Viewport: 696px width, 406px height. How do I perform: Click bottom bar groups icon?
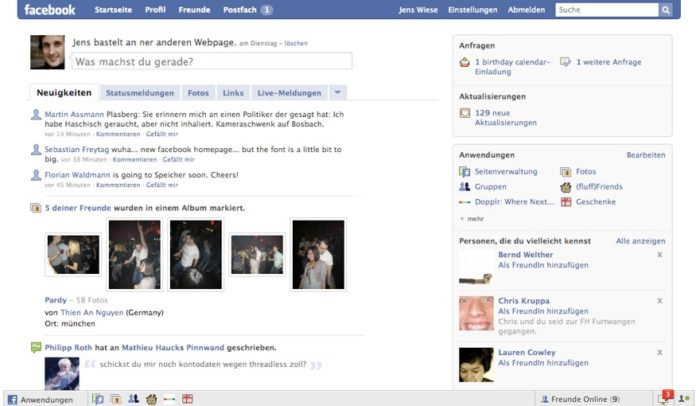point(134,399)
